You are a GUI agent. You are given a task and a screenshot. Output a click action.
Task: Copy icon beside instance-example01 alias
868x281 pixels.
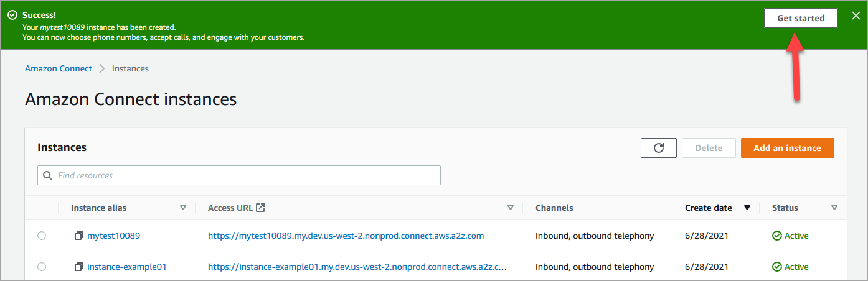[79, 267]
